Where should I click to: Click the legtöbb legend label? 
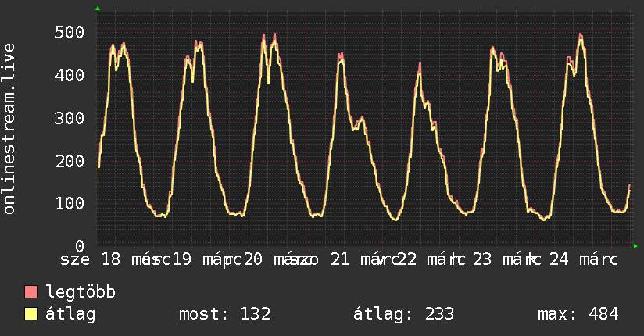point(80,292)
